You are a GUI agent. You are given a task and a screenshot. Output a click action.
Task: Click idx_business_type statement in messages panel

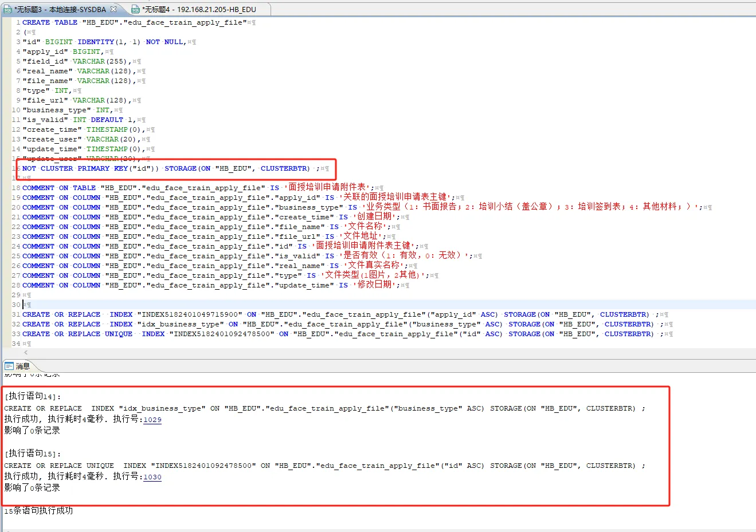325,408
